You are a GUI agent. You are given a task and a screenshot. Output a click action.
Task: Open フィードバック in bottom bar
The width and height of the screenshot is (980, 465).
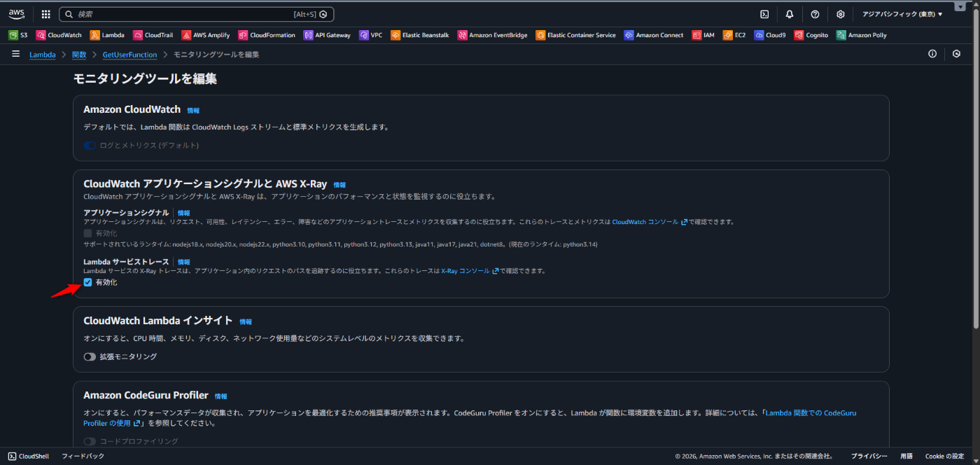tap(83, 456)
